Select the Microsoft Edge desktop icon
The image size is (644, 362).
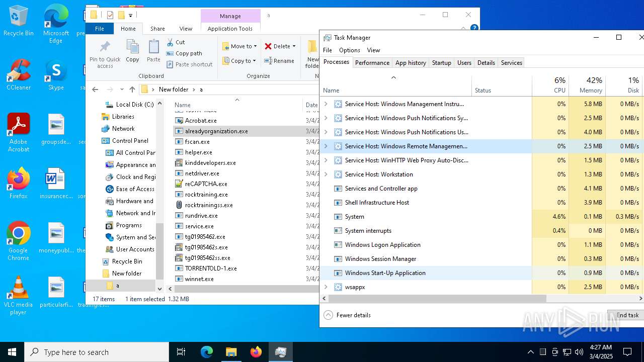(56, 25)
